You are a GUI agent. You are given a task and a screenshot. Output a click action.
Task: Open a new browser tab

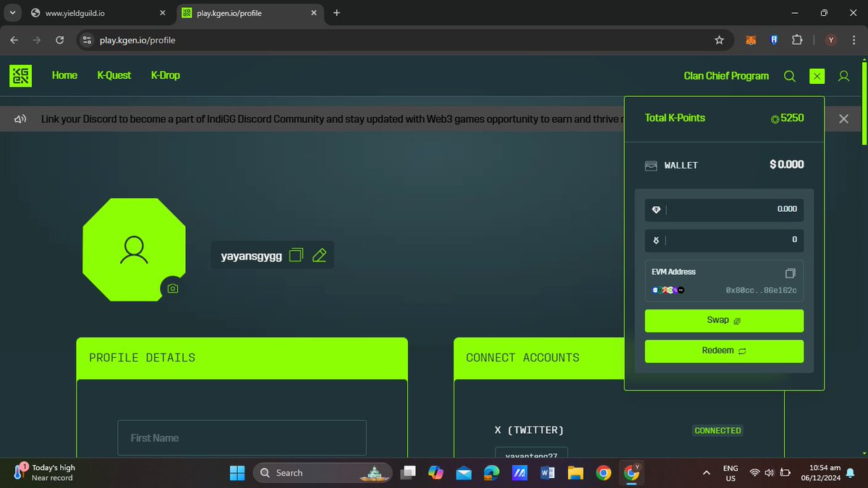tap(336, 13)
